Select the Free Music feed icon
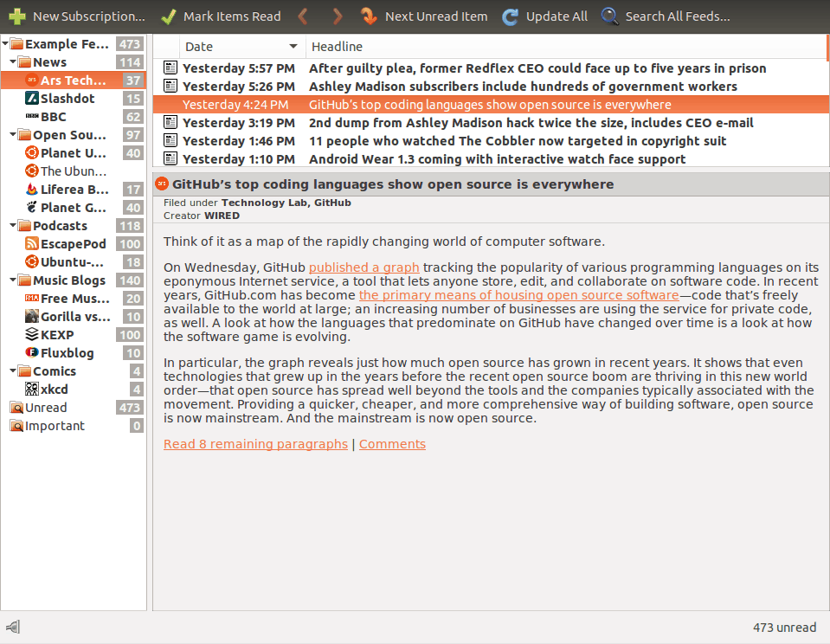The width and height of the screenshot is (830, 644). (32, 298)
